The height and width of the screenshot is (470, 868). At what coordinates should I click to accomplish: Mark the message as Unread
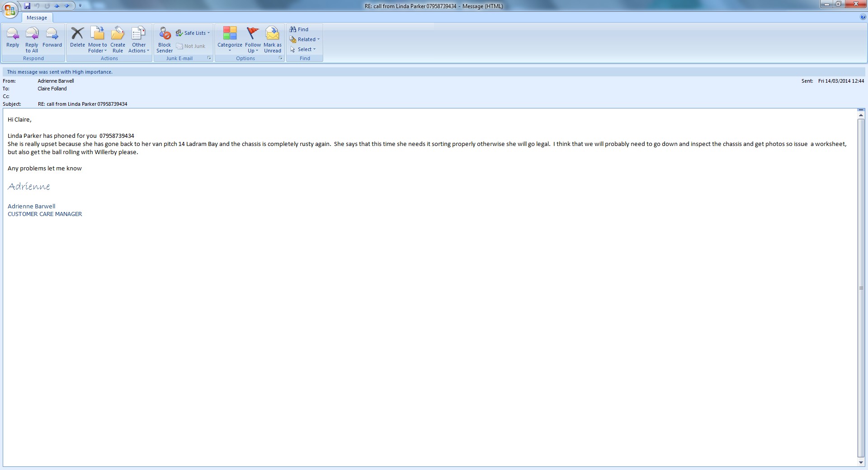[273, 40]
